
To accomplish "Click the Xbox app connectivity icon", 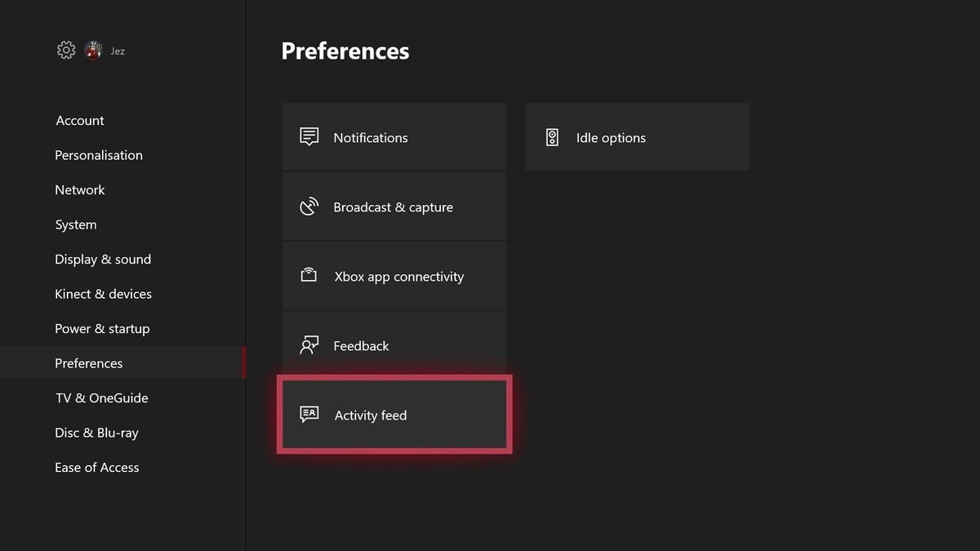I will 308,275.
